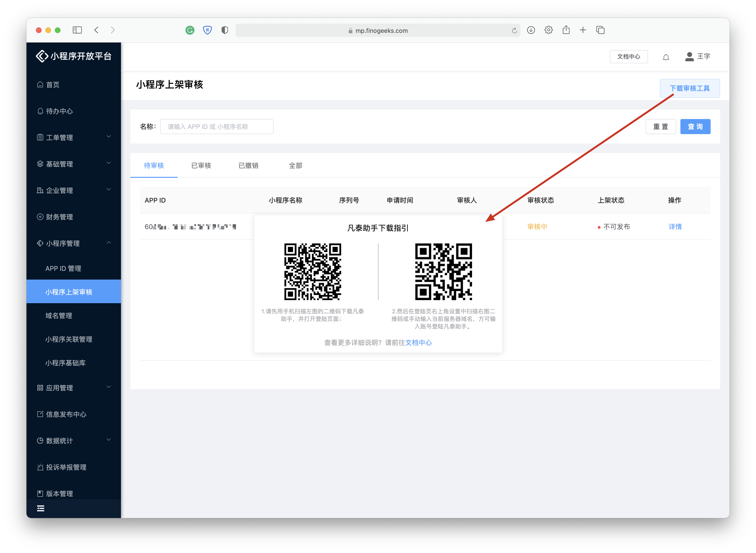Click the 下载审核工具 button

point(689,88)
